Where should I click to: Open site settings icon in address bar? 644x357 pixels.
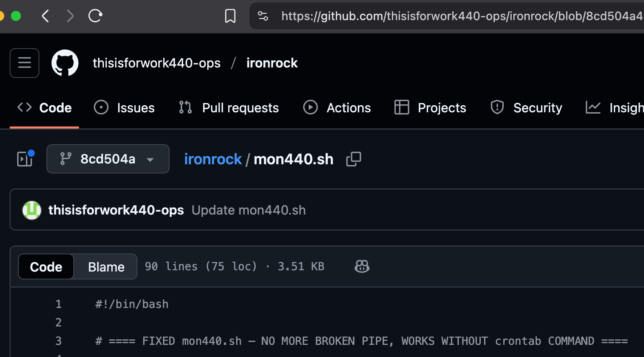pyautogui.click(x=263, y=16)
